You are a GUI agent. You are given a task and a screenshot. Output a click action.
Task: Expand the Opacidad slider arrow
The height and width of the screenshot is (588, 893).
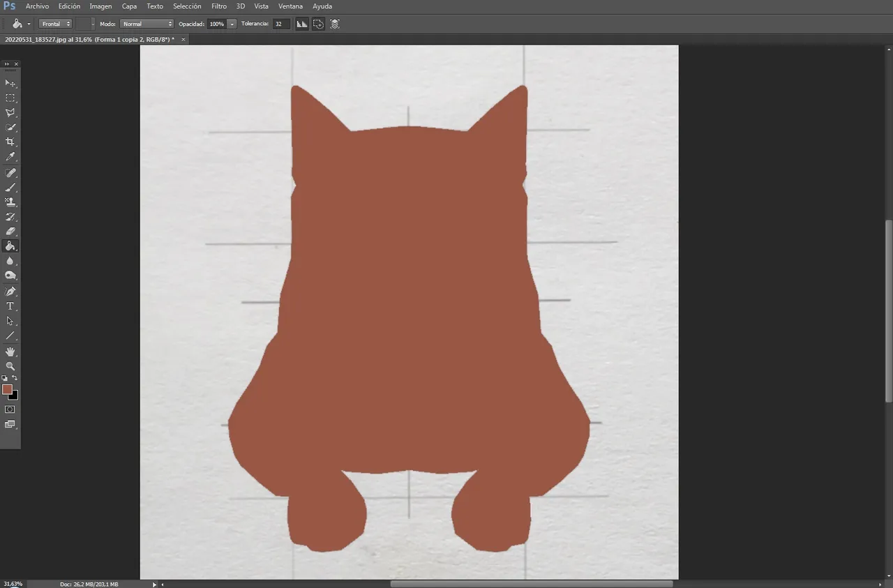232,24
